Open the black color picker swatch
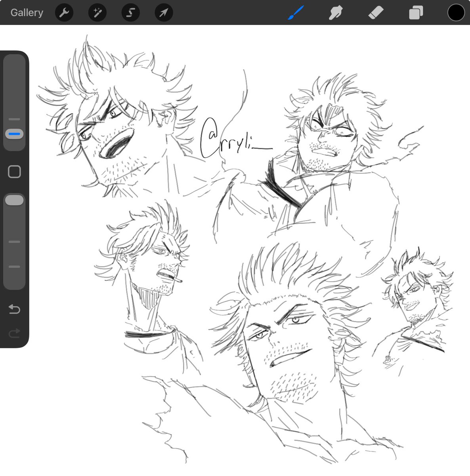 [456, 13]
